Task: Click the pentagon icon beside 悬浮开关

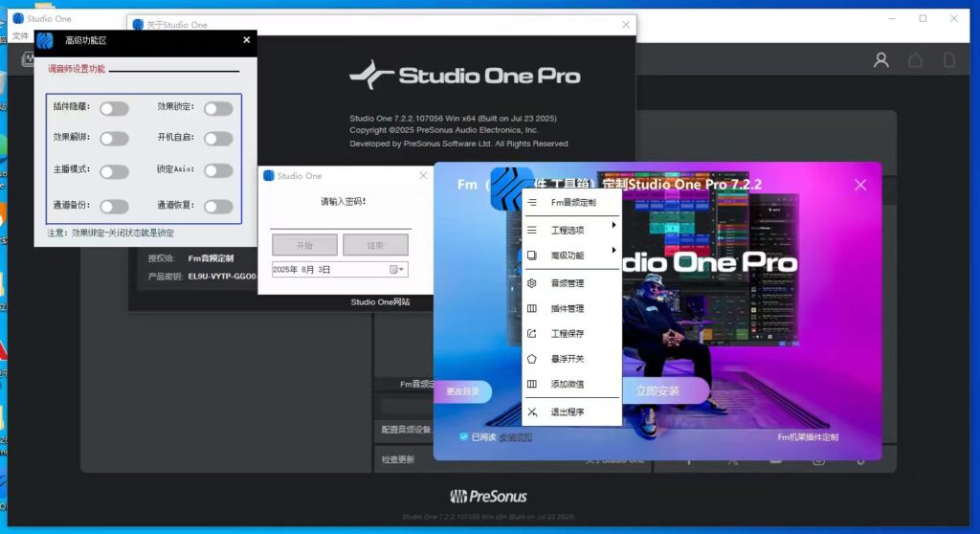Action: click(x=532, y=359)
